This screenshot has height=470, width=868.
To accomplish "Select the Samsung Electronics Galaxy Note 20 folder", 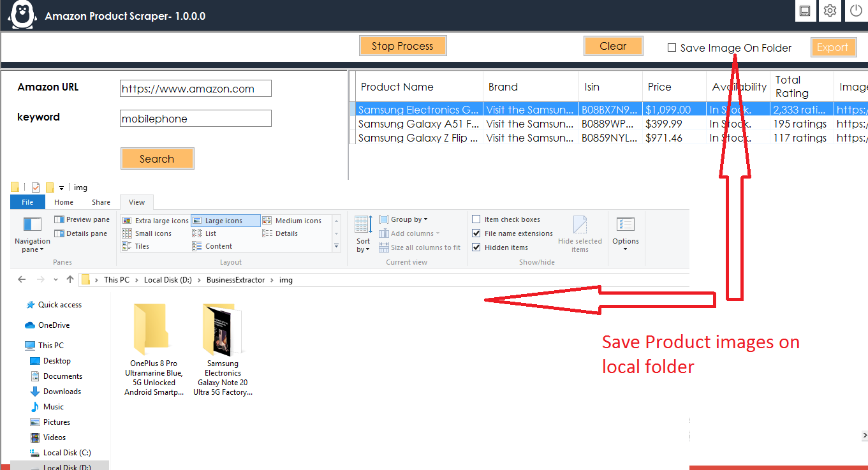I will pos(223,349).
